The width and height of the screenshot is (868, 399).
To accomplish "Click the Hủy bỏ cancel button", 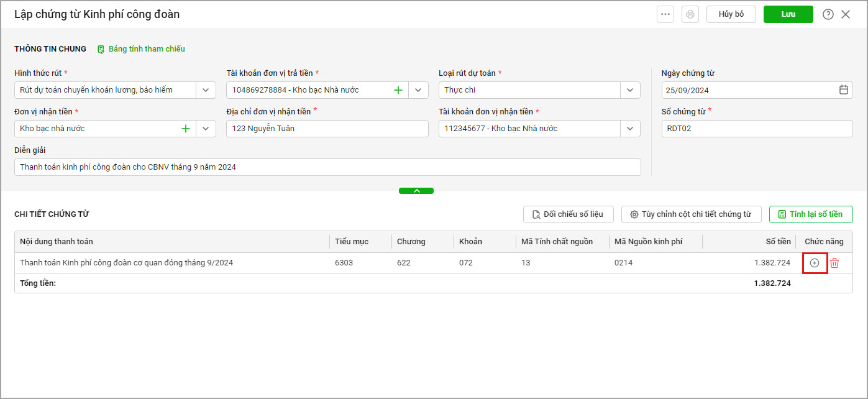I will coord(731,14).
